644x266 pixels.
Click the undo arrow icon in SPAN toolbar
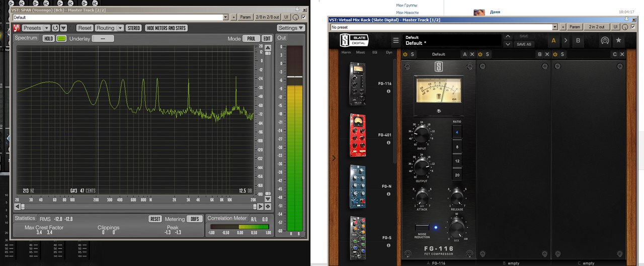click(x=55, y=28)
